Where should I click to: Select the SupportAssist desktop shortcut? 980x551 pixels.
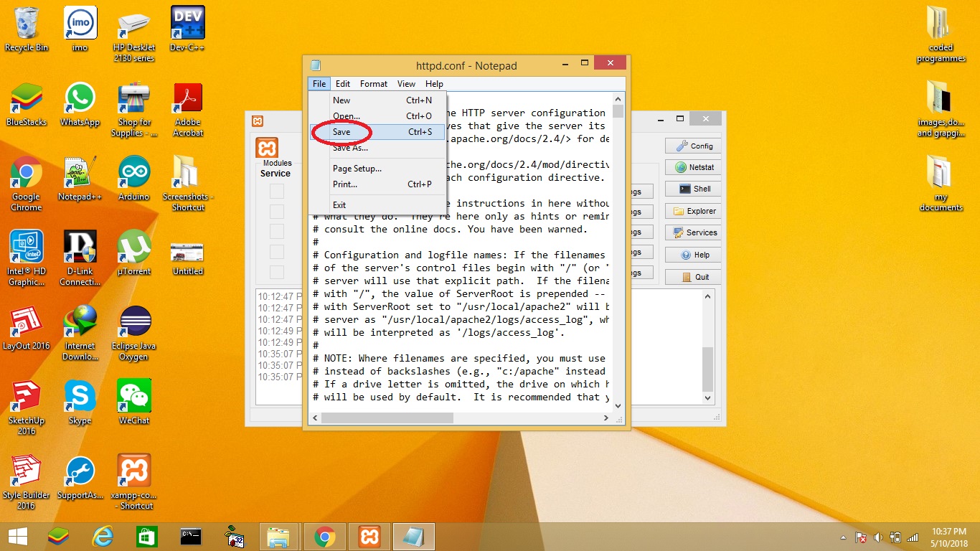point(80,477)
